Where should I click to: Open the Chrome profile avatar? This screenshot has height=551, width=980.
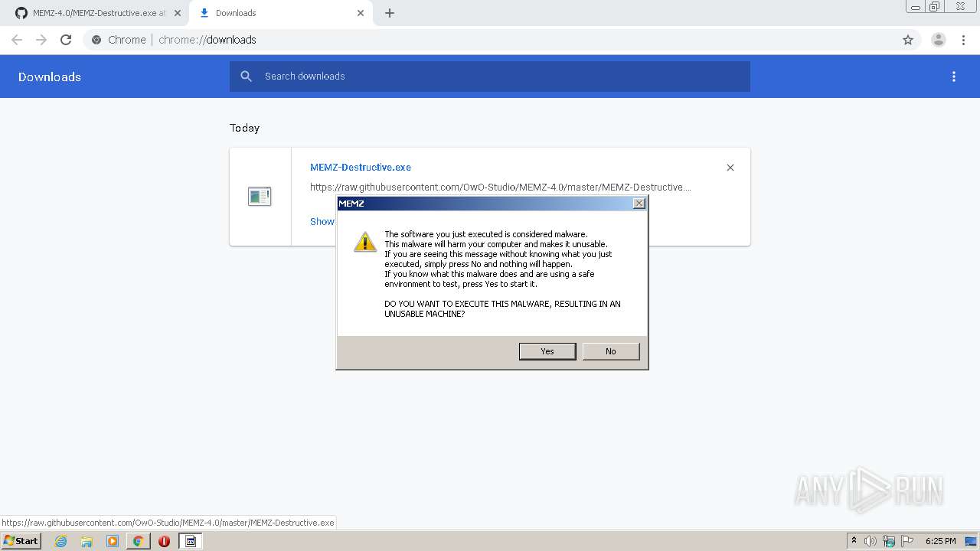(939, 40)
